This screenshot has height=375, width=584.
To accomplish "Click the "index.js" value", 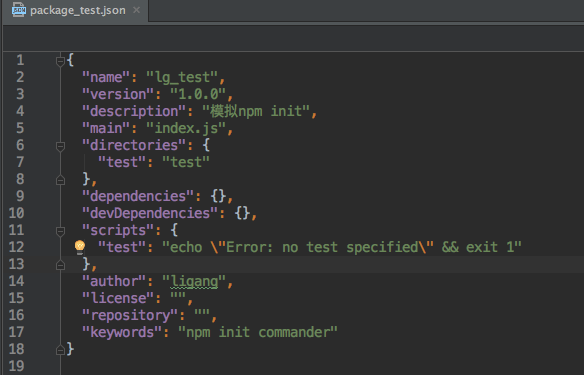I will pos(186,128).
